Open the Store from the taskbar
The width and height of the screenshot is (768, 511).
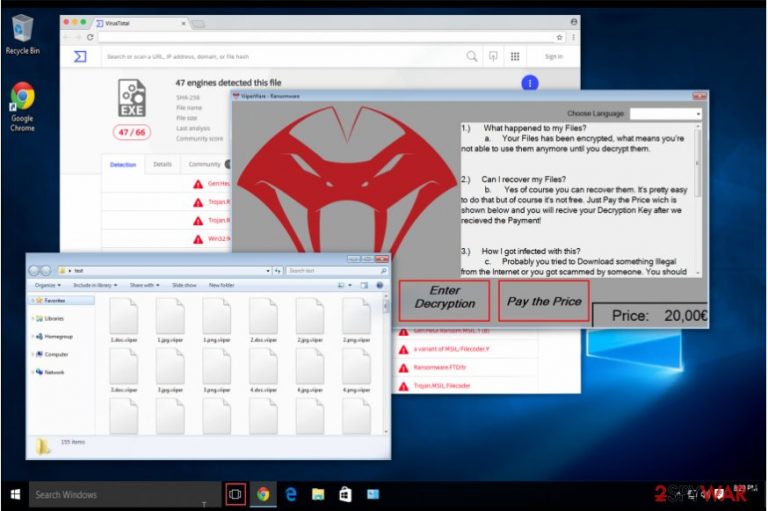pyautogui.click(x=345, y=494)
